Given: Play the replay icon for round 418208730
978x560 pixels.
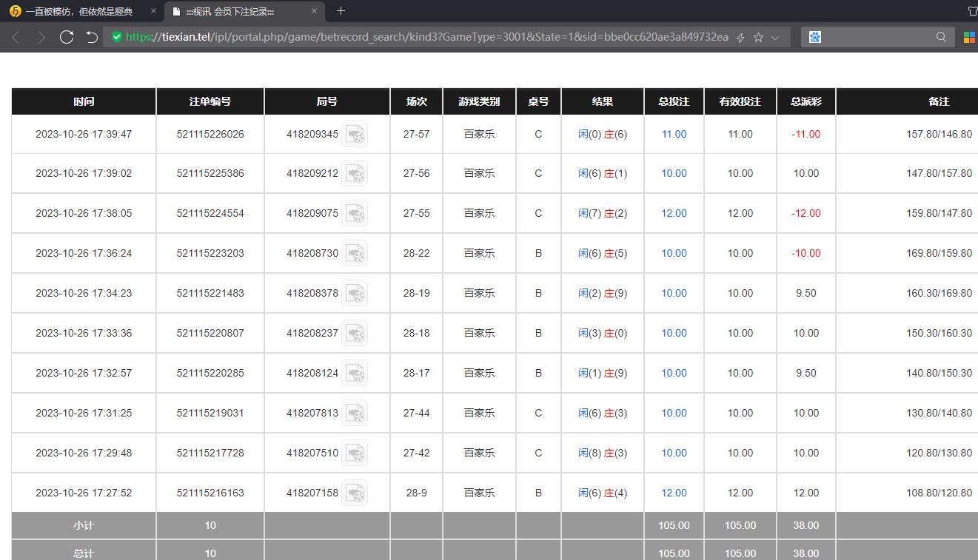Looking at the screenshot, I should click(x=355, y=254).
